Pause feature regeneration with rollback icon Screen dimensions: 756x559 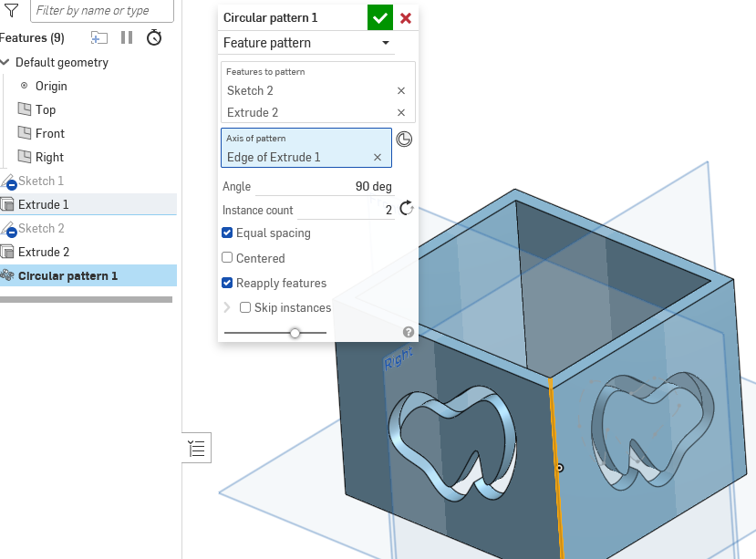point(127,37)
